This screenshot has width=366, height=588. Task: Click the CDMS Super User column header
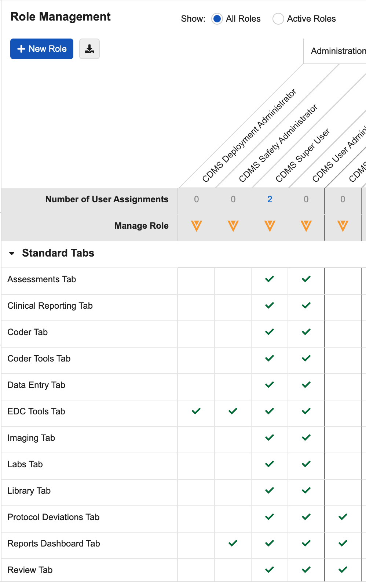click(x=303, y=155)
